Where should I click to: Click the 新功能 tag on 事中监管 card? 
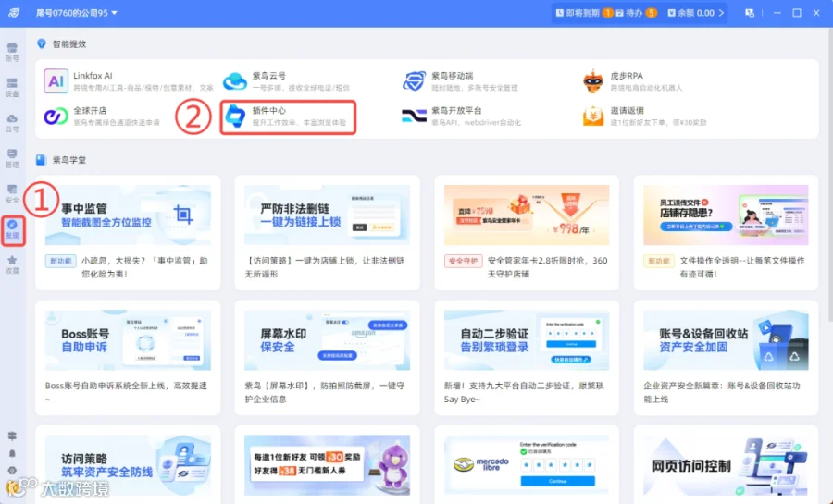pos(60,261)
